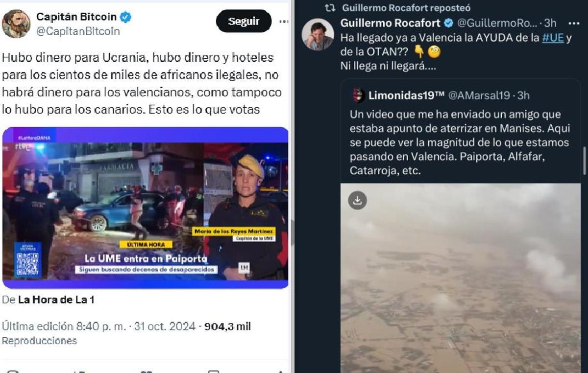This screenshot has width=588, height=373.
Task: Click the 904,3 mil Reproducciones view count
Action: point(126,333)
